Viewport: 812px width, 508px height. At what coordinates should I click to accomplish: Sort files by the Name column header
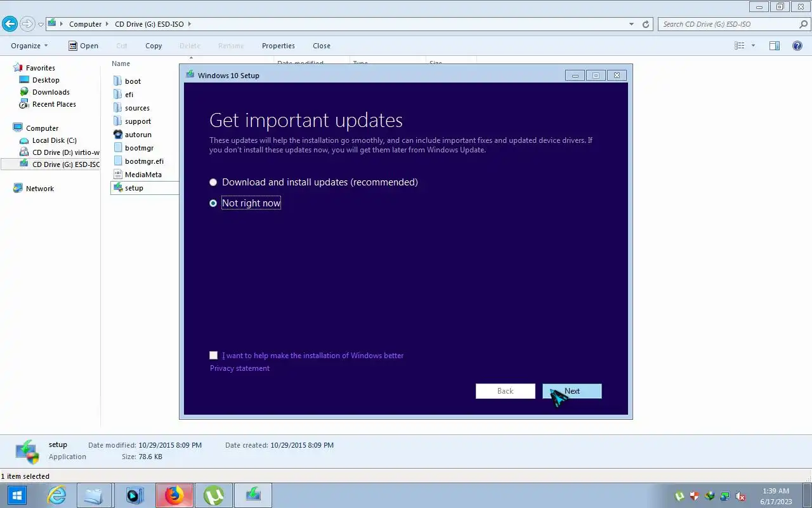click(121, 63)
